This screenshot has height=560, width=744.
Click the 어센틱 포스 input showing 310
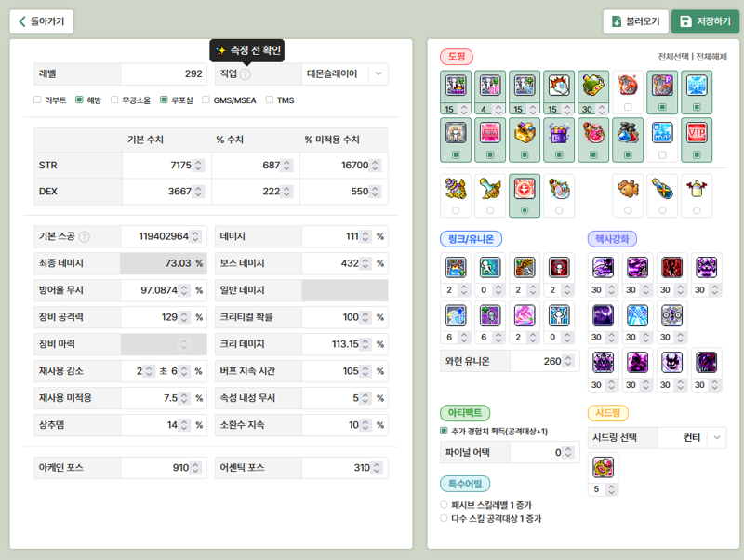[345, 468]
